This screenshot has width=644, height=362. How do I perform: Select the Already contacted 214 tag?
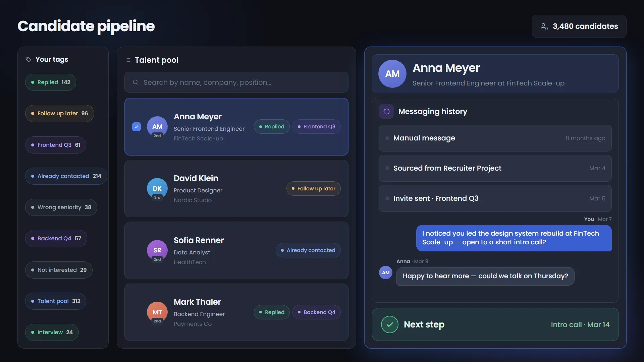66,176
